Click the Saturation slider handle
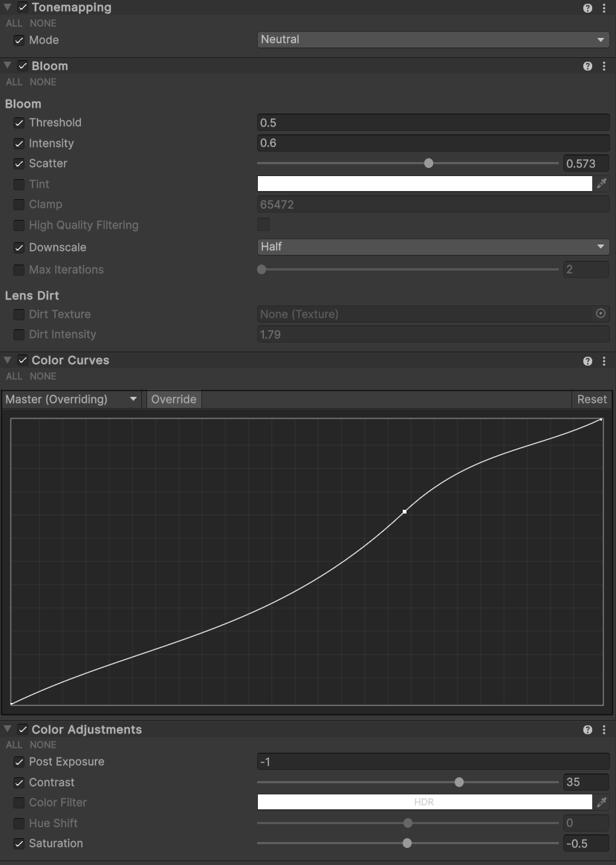Screen dimensions: 616x865 point(407,843)
